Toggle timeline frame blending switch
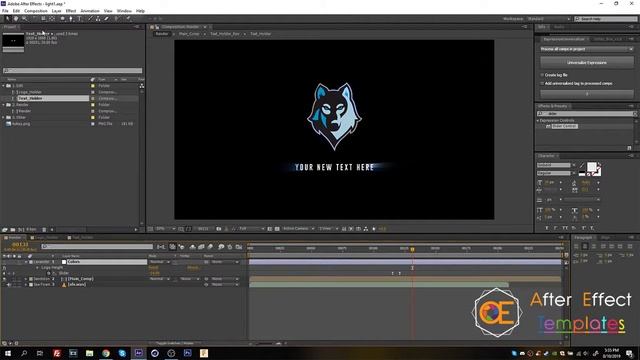The image size is (640, 360). tap(201, 247)
